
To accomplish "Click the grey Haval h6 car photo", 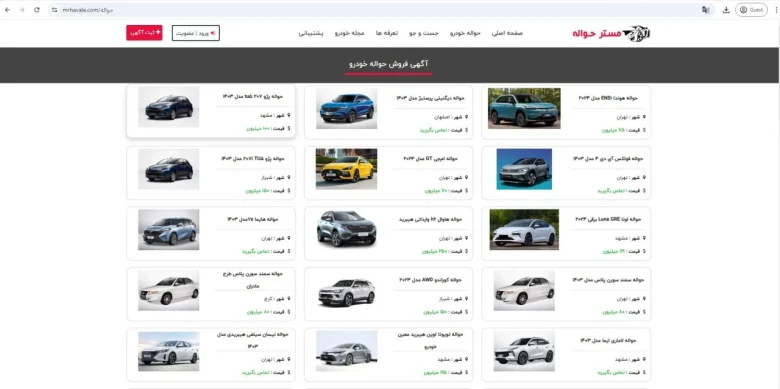I will (x=347, y=229).
